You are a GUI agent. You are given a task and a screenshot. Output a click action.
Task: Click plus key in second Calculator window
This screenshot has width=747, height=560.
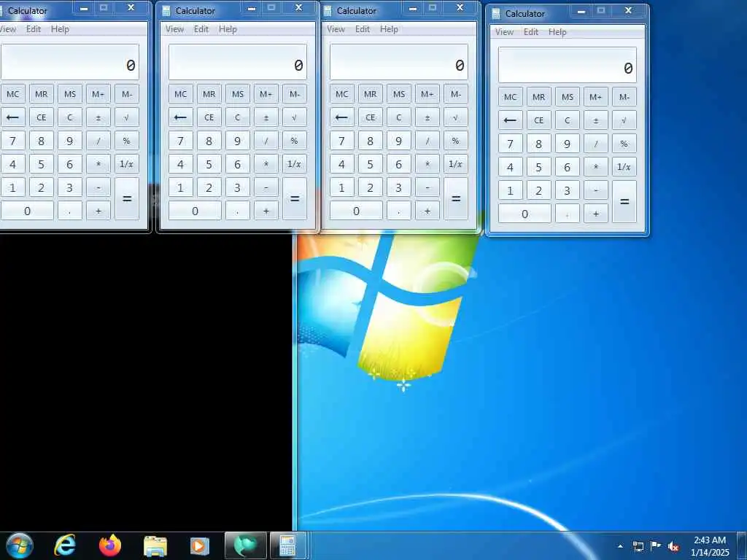[x=266, y=211]
